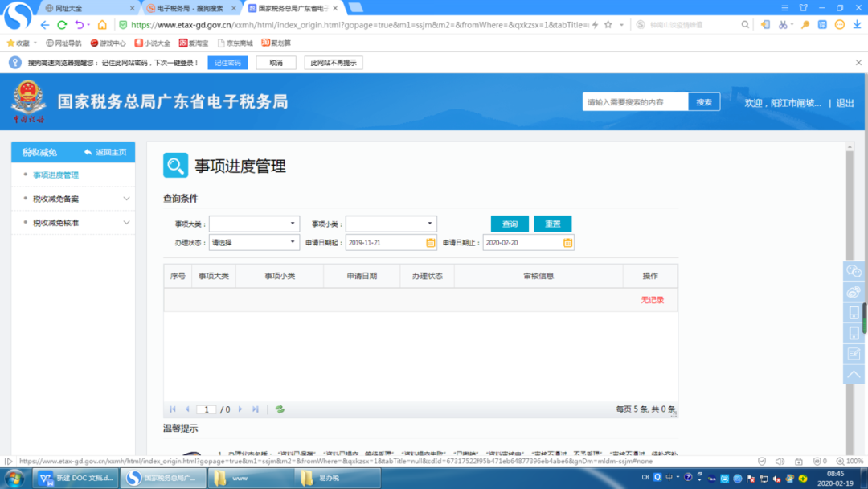Open the 易办税 folder in taskbar

(x=337, y=478)
